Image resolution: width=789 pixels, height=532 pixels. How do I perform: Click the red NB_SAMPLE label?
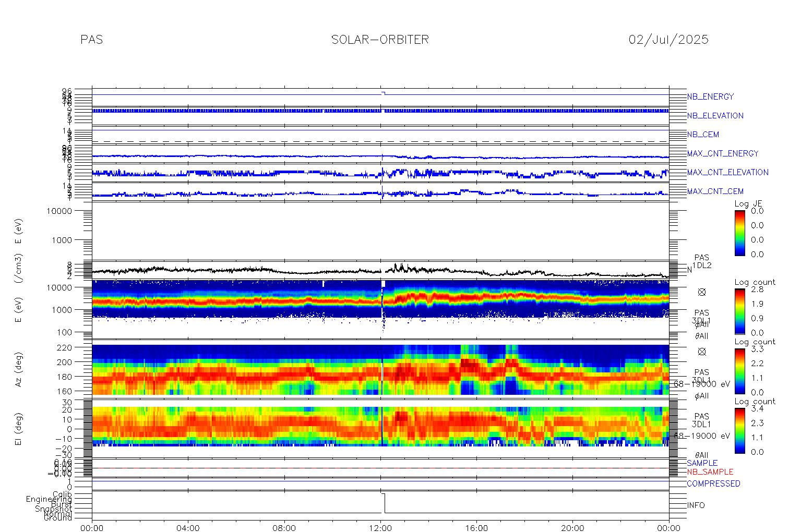tap(710, 471)
